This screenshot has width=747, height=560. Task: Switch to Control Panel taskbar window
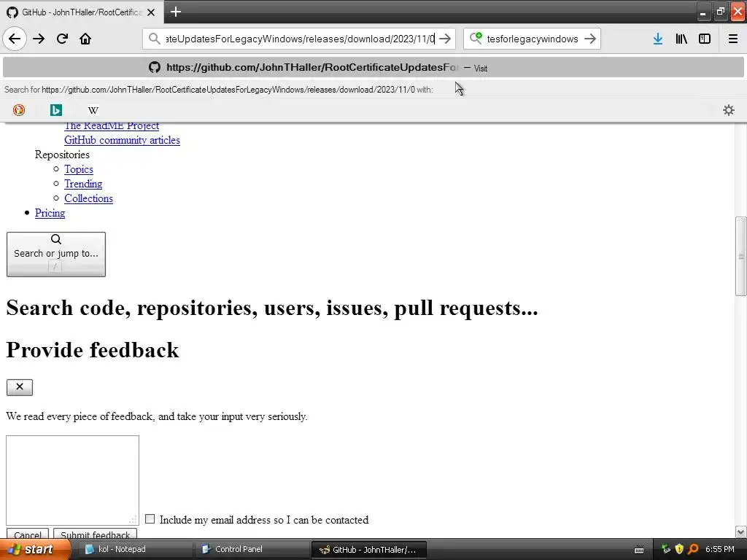click(252, 549)
